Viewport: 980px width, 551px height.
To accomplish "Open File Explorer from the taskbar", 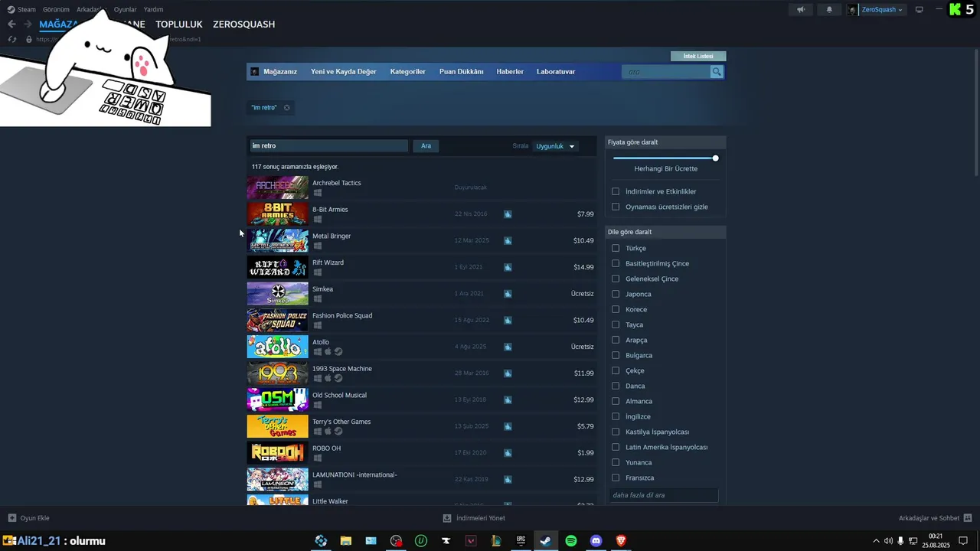I will point(345,541).
